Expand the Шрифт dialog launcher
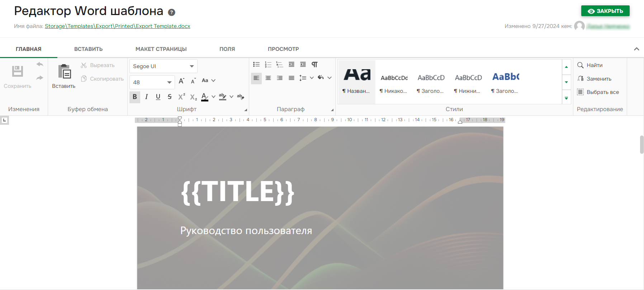The image size is (644, 290). 246,110
